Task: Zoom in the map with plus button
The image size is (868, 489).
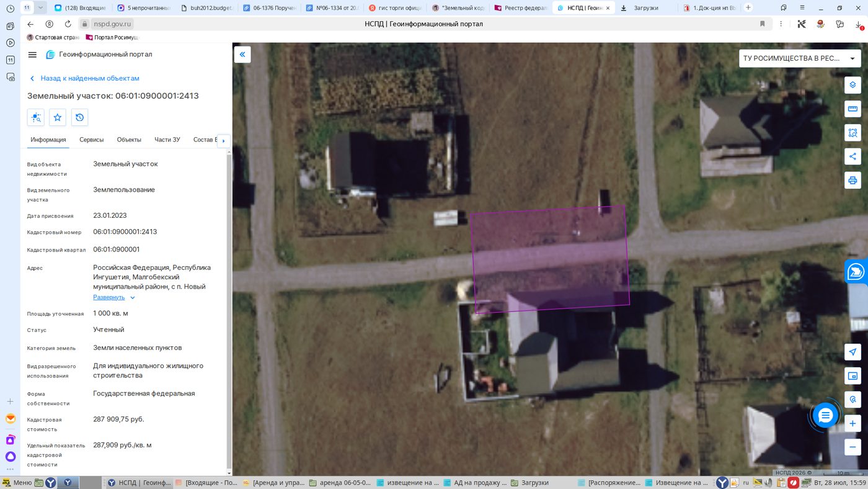Action: [x=852, y=424]
